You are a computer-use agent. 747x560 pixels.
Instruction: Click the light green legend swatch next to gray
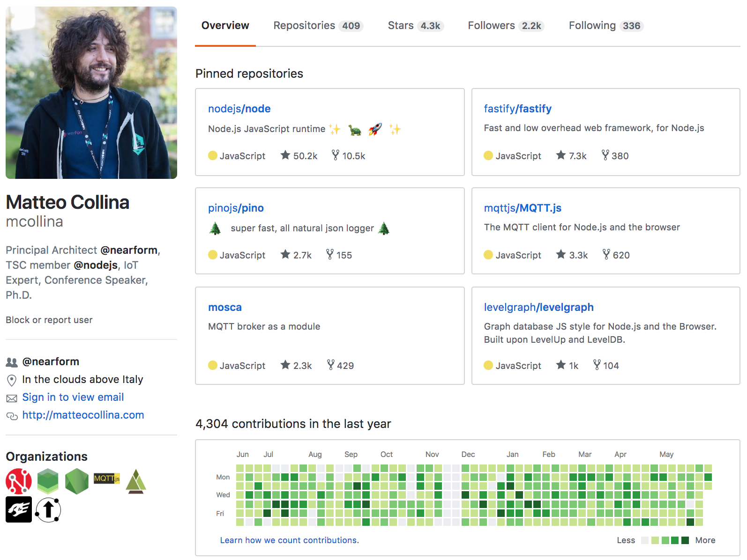point(655,540)
